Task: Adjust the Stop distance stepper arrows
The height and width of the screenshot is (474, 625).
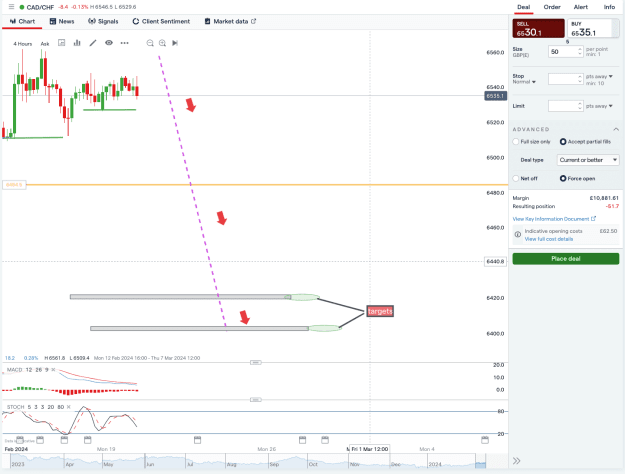Action: click(580, 79)
